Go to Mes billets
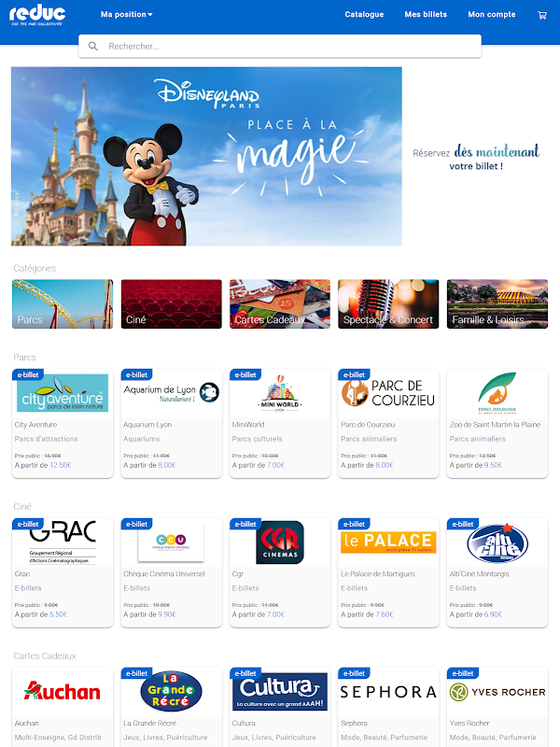The width and height of the screenshot is (560, 747). (426, 14)
